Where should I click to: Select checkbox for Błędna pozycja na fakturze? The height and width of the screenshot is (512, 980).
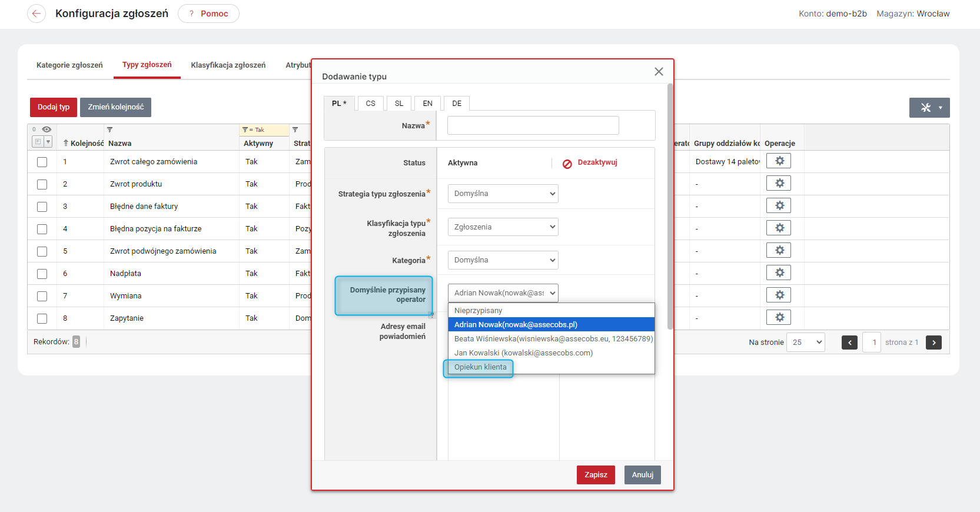[x=42, y=229]
